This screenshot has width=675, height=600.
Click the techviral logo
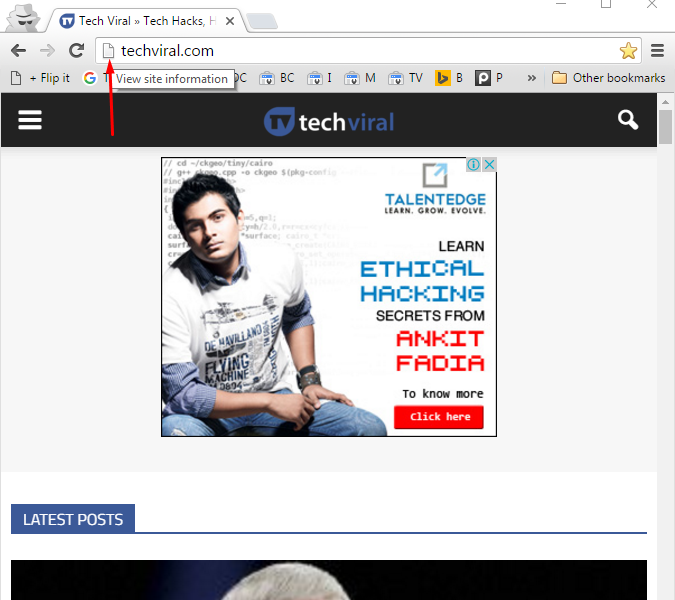click(x=329, y=121)
